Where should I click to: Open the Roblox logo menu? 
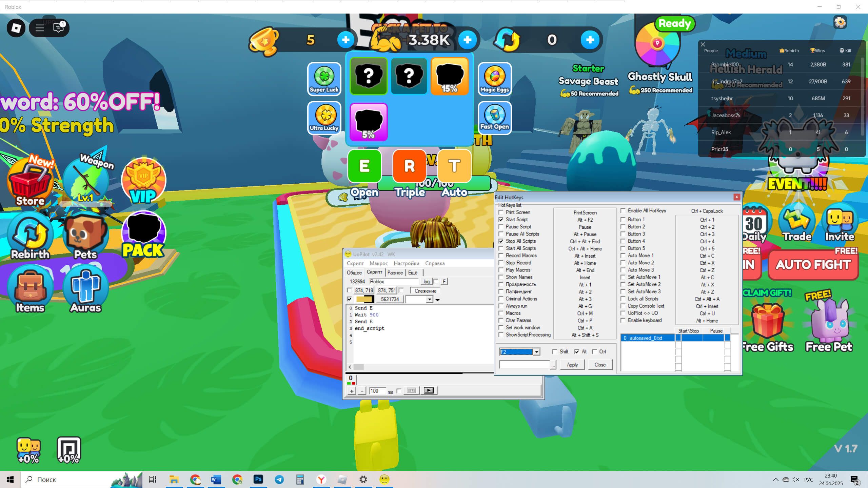pos(16,28)
